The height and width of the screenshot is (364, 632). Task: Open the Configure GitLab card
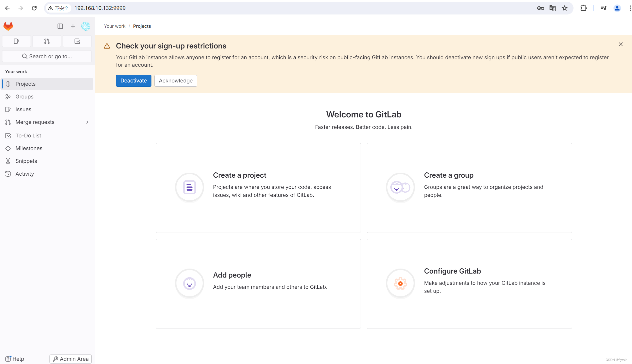click(x=469, y=284)
